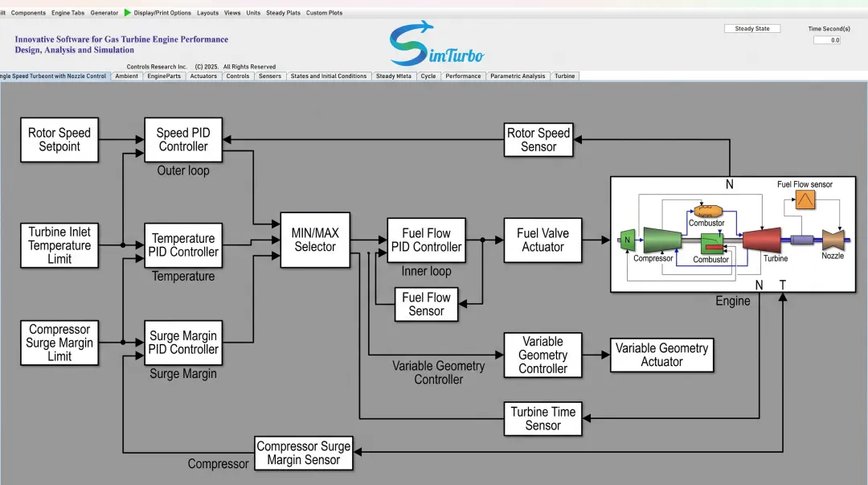Screen dimensions: 868x485
Task: Open the Custom Plots menu
Action: (x=325, y=13)
